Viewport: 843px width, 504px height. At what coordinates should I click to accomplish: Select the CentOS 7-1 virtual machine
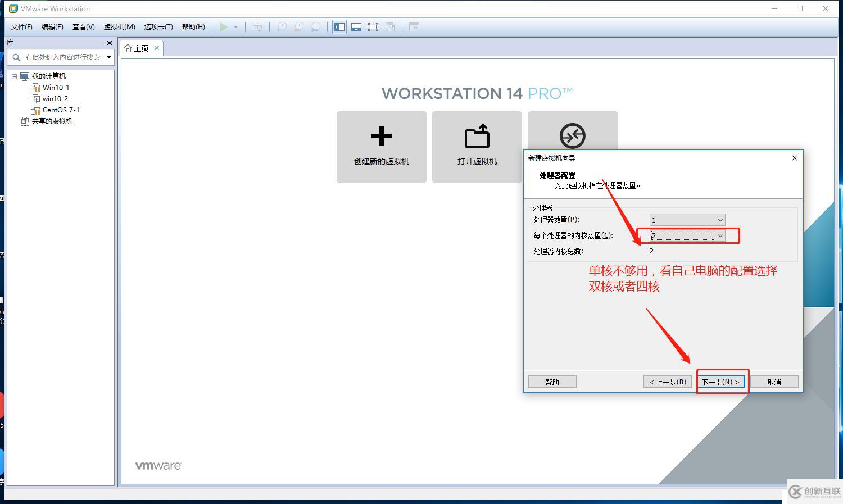click(61, 110)
